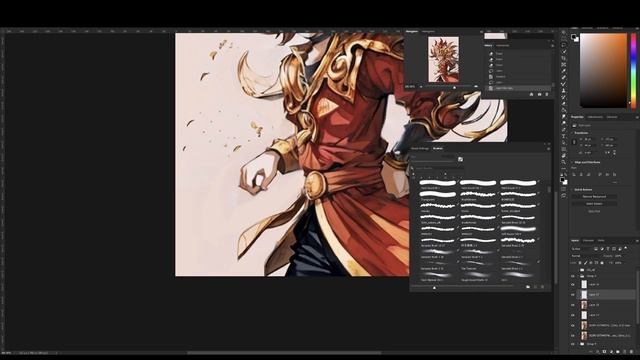Open the Brushes panel flyout menu
The height and width of the screenshot is (360, 640).
coord(548,149)
